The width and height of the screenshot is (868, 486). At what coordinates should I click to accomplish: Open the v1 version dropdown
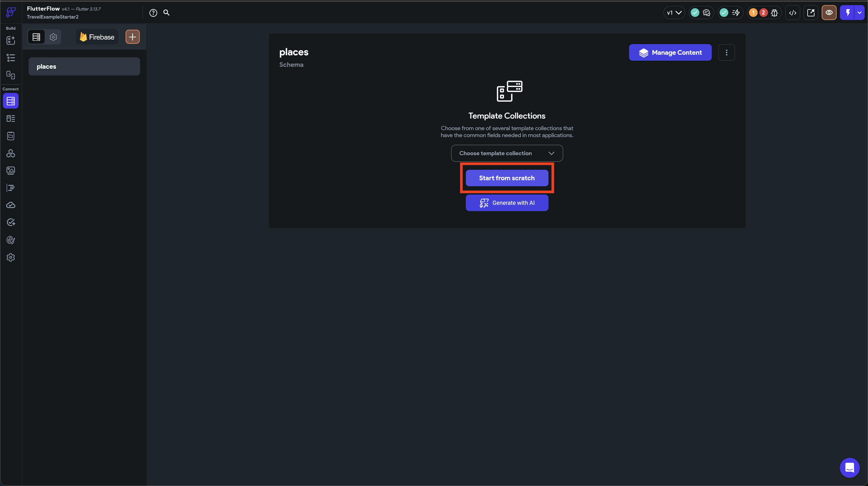pyautogui.click(x=674, y=13)
